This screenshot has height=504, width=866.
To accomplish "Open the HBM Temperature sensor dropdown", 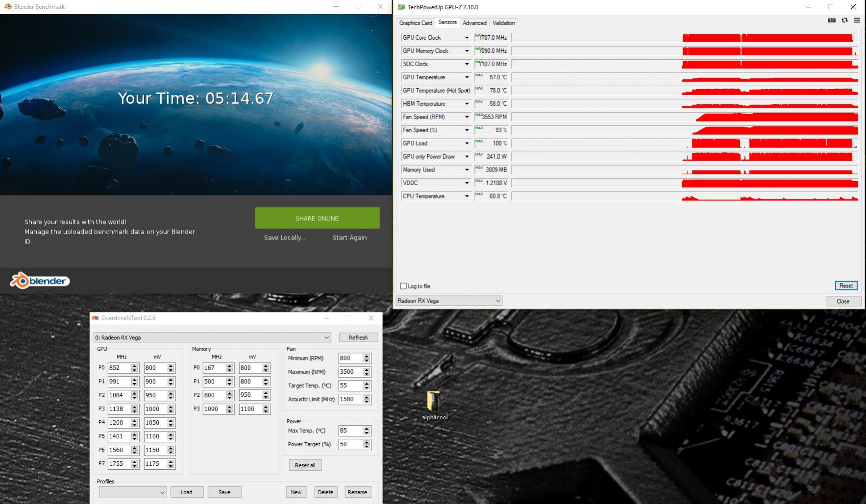I will tap(467, 104).
